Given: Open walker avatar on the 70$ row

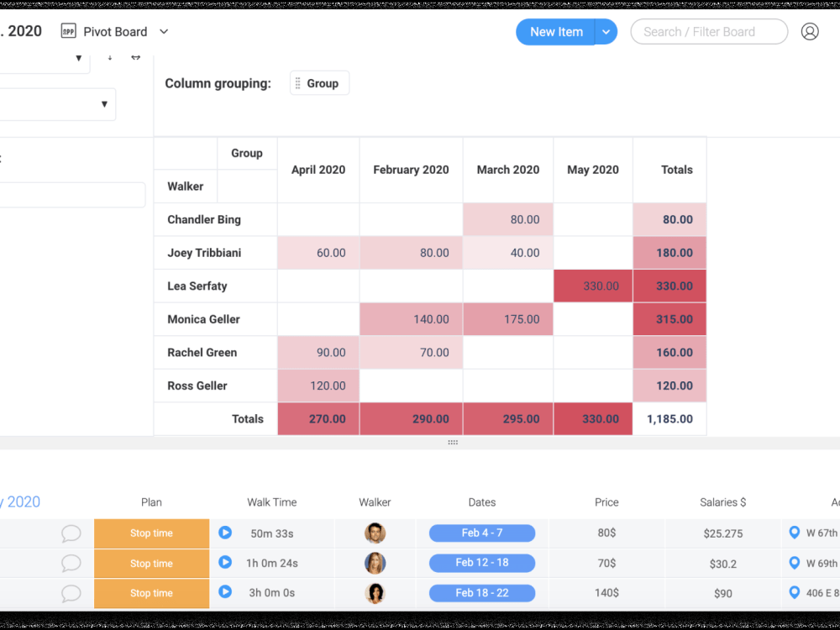Looking at the screenshot, I should coord(375,563).
